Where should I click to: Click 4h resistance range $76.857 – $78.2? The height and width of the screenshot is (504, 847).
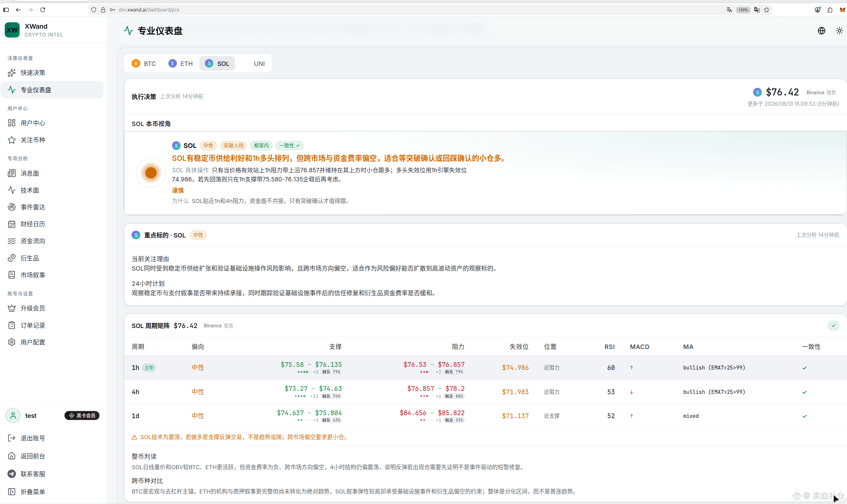pos(436,388)
